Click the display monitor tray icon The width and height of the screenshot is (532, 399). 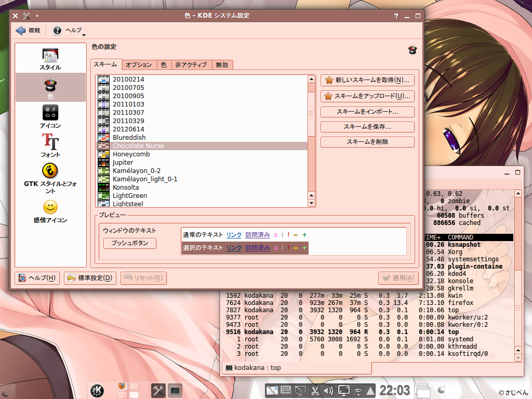[x=343, y=391]
